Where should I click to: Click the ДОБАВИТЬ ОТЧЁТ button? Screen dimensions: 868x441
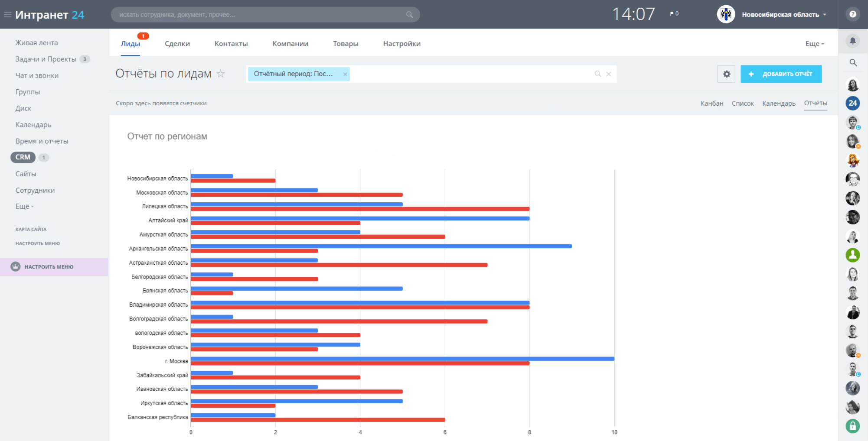pos(781,74)
